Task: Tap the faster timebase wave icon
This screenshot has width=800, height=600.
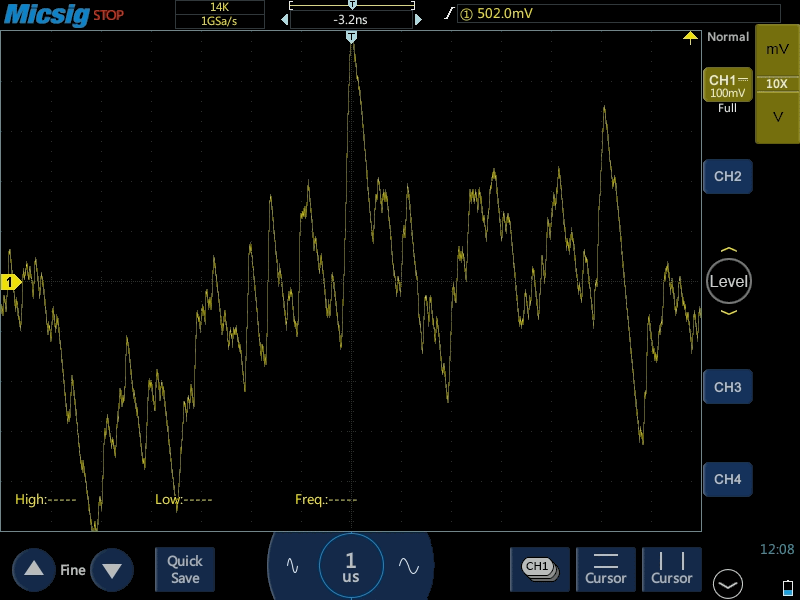Action: tap(408, 565)
